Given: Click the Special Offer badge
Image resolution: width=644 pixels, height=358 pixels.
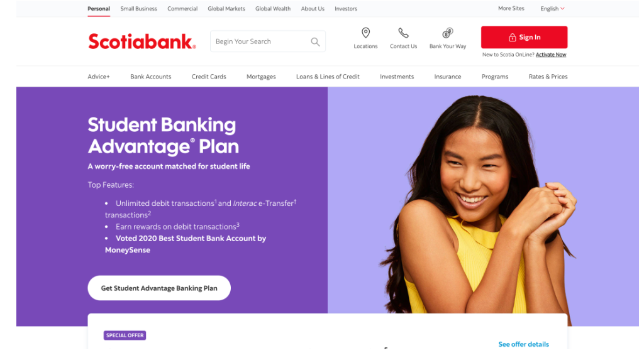Looking at the screenshot, I should [x=125, y=335].
